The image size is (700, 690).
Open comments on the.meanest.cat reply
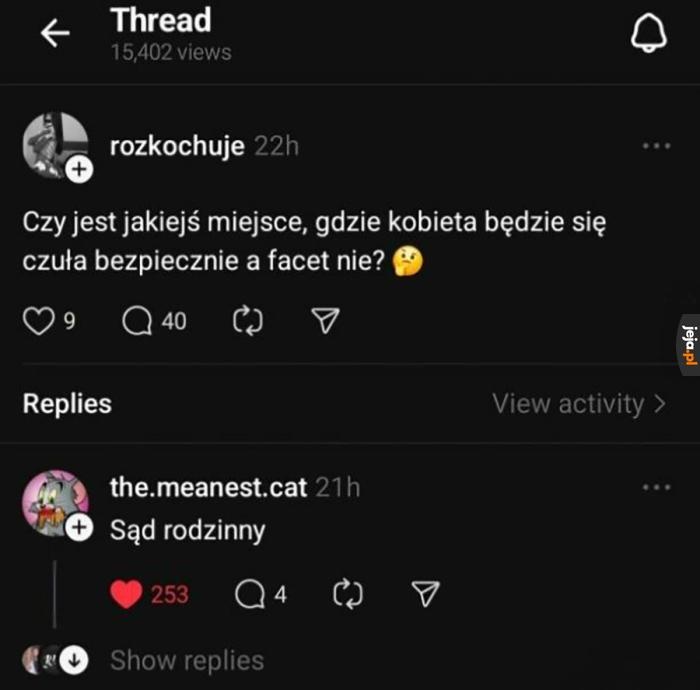pos(248,595)
